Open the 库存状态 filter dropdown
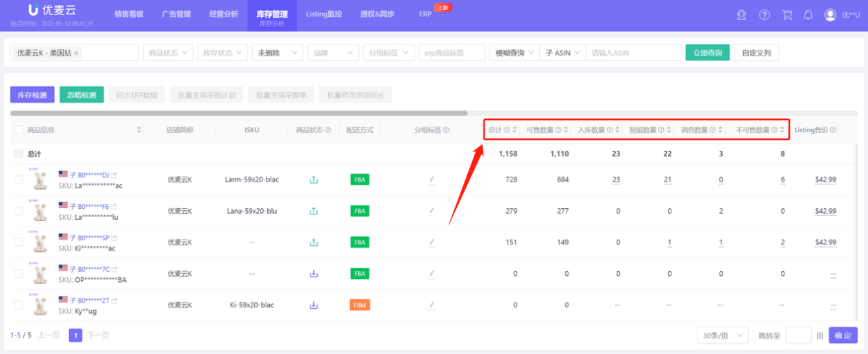The image size is (868, 354). 223,53
